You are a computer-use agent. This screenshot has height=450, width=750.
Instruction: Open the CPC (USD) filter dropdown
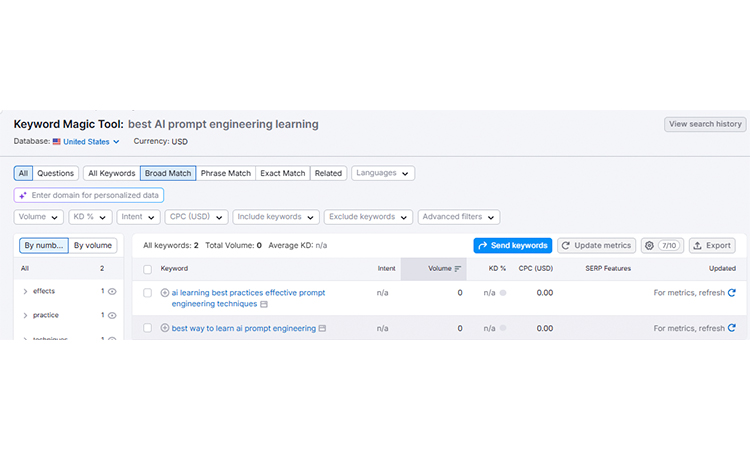[x=196, y=217]
